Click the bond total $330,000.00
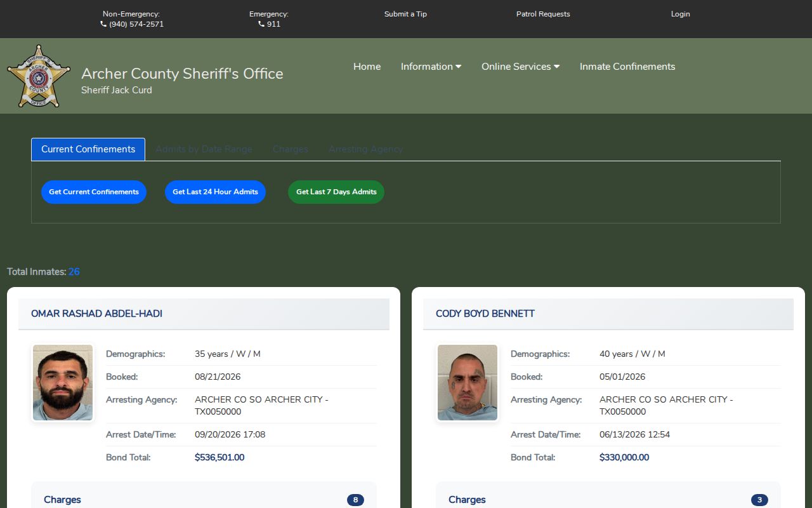This screenshot has height=508, width=812. pos(624,458)
